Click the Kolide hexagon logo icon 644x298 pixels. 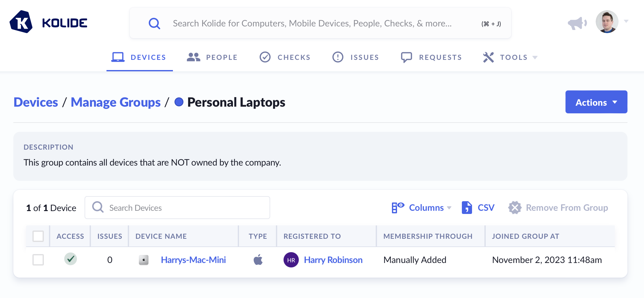click(21, 22)
